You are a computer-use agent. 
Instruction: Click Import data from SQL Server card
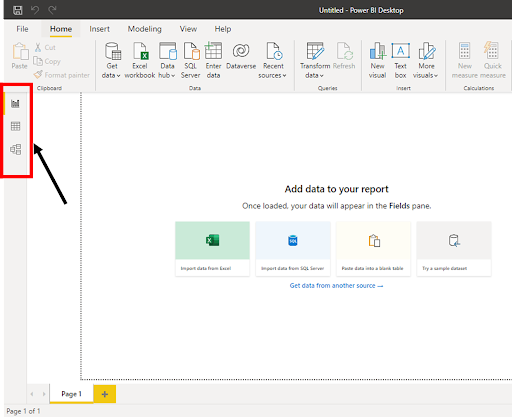(293, 249)
